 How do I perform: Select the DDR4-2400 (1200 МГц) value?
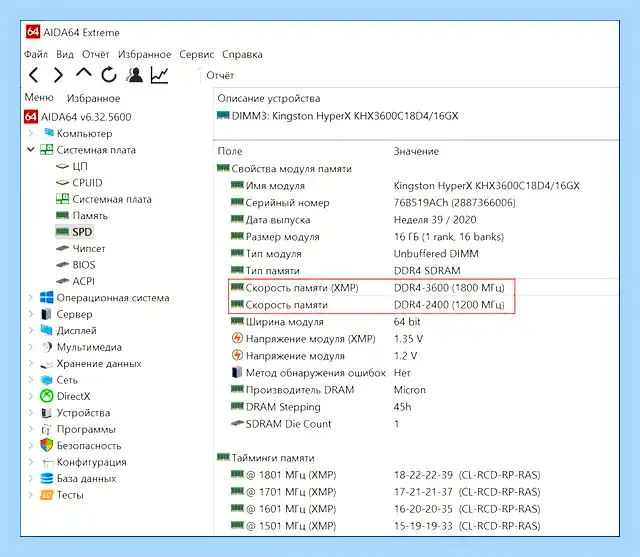(449, 305)
